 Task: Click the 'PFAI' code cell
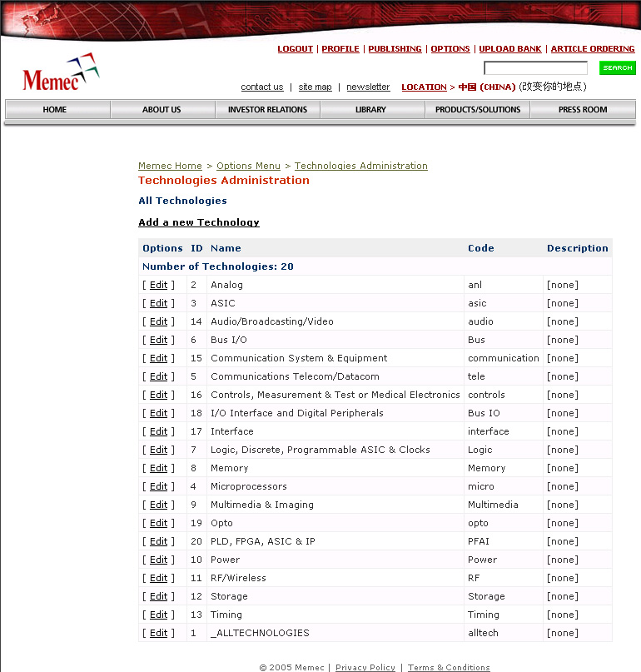(479, 542)
